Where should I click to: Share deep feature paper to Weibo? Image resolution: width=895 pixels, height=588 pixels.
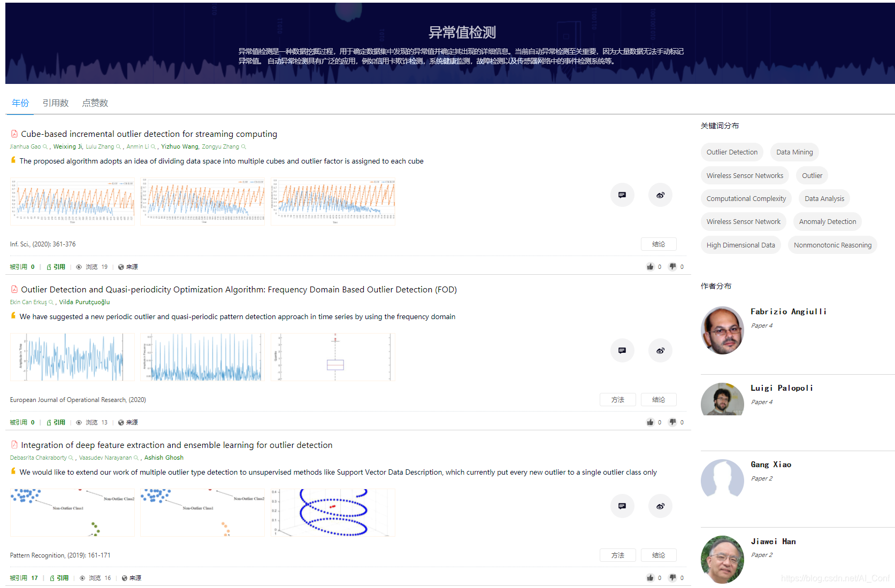coord(660,506)
